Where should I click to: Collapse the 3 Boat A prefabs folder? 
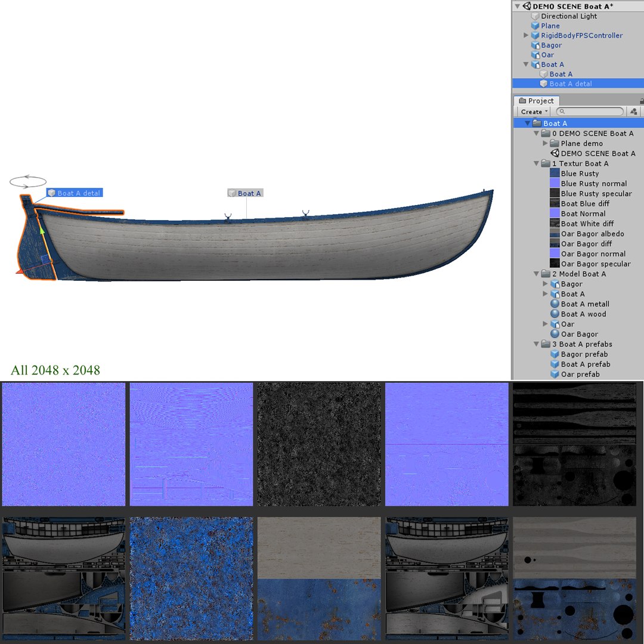537,344
